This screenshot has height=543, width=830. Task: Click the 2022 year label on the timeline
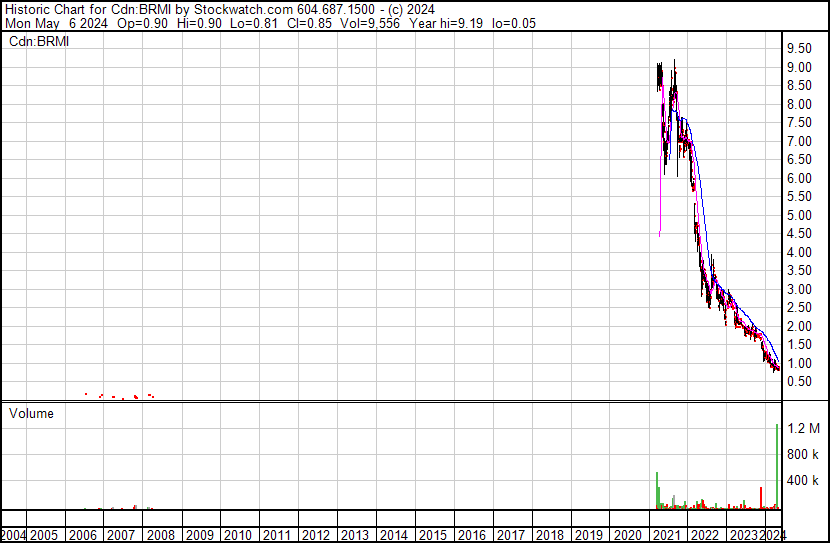705,535
